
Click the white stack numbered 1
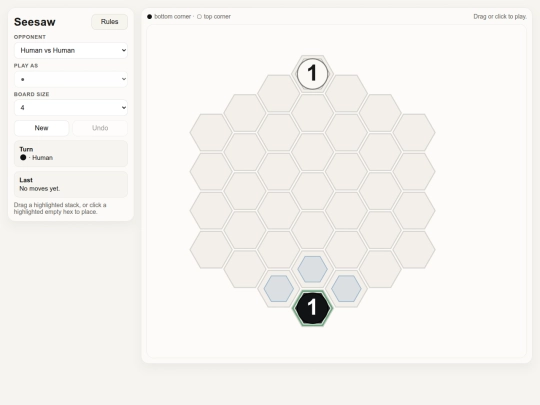(312, 74)
